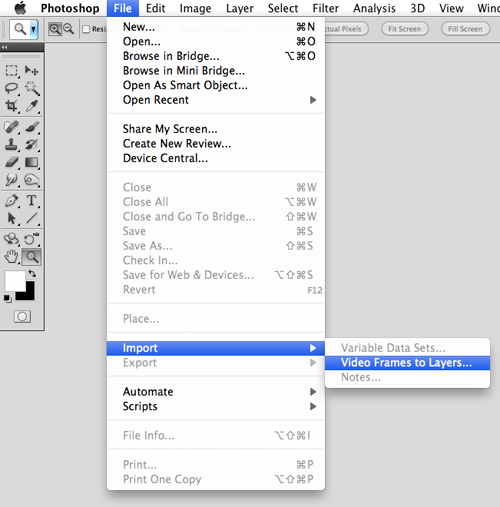Click Browse in Bridge
This screenshot has height=507, width=500.
(x=216, y=56)
